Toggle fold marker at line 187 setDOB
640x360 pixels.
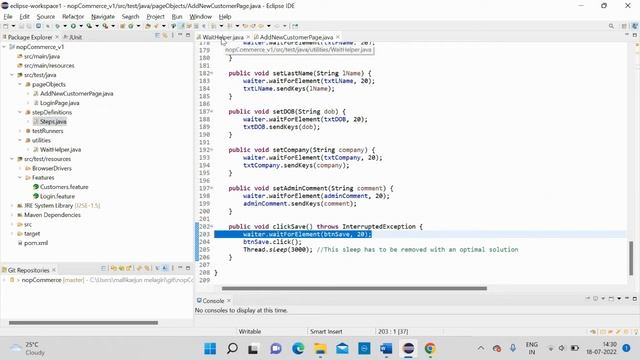pos(212,111)
